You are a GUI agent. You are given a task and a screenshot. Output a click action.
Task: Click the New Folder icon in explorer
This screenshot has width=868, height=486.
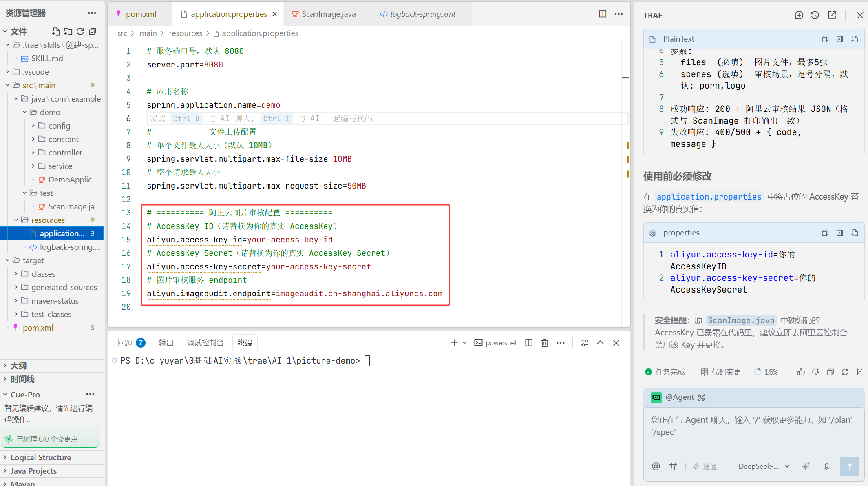click(68, 31)
